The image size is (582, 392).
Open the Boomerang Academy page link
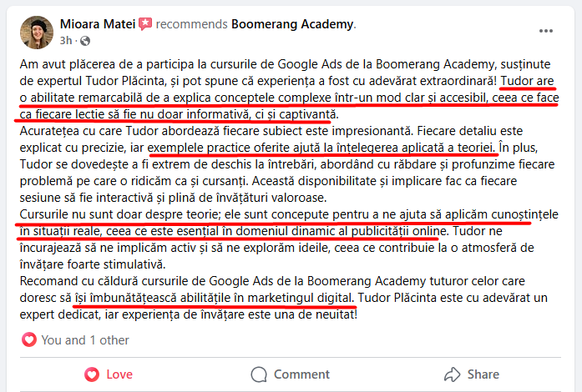tap(292, 24)
